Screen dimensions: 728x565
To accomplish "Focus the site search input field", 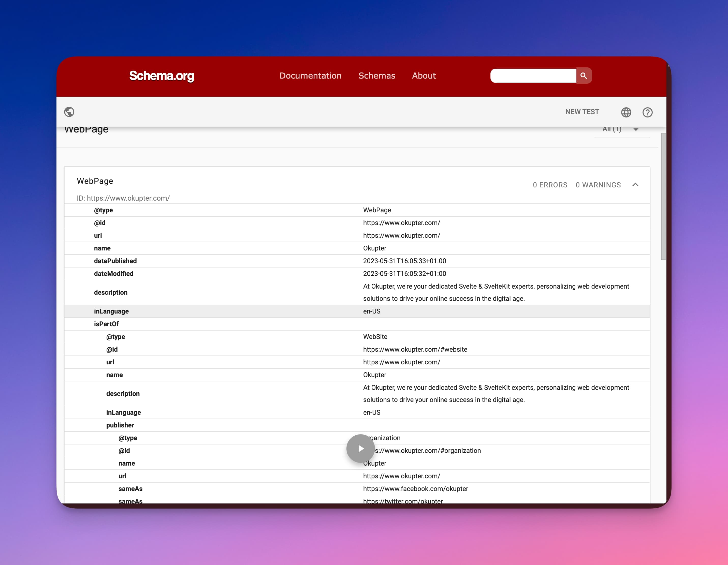I will pyautogui.click(x=533, y=76).
